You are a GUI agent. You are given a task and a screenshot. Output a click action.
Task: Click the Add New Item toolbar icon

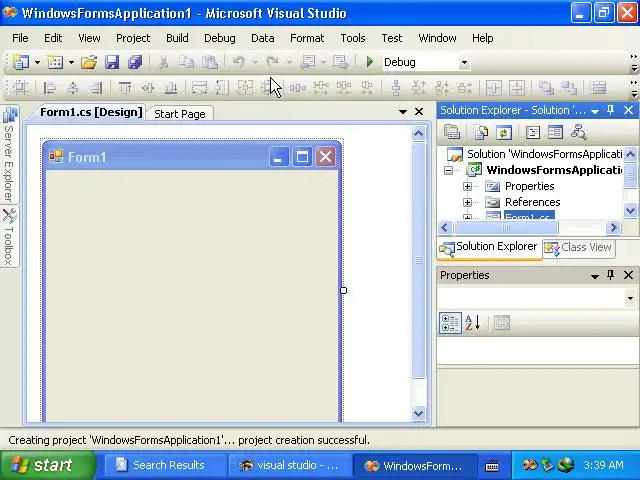(55, 62)
